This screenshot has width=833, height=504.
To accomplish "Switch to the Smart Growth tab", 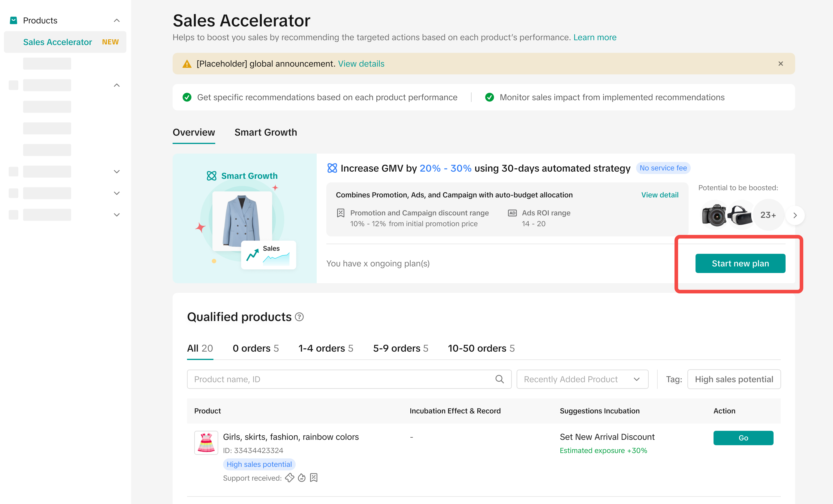I will [x=265, y=132].
